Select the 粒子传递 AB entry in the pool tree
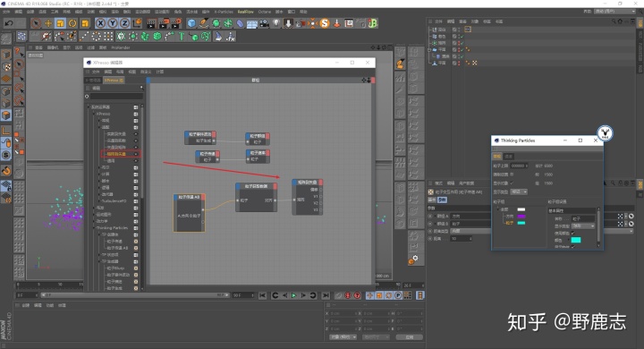 coord(117,248)
